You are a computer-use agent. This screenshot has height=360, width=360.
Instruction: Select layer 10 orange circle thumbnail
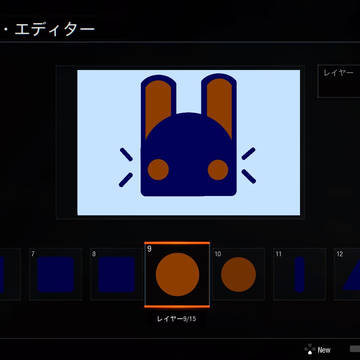pos(238,274)
